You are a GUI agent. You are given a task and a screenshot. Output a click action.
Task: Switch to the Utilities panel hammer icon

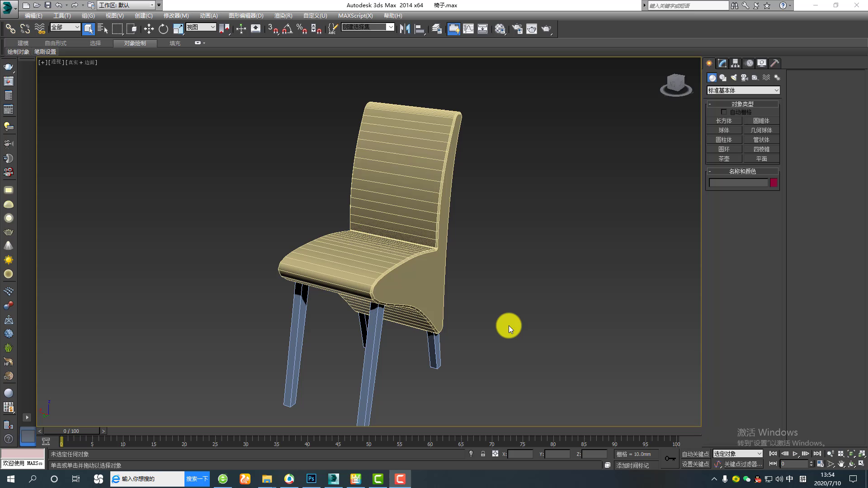click(774, 63)
